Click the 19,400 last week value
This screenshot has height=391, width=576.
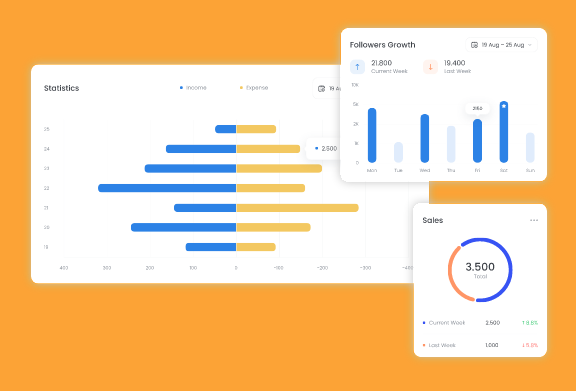(x=454, y=63)
